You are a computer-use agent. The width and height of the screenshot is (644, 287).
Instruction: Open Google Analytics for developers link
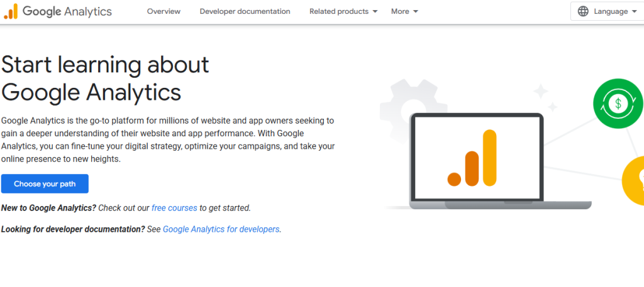click(221, 229)
